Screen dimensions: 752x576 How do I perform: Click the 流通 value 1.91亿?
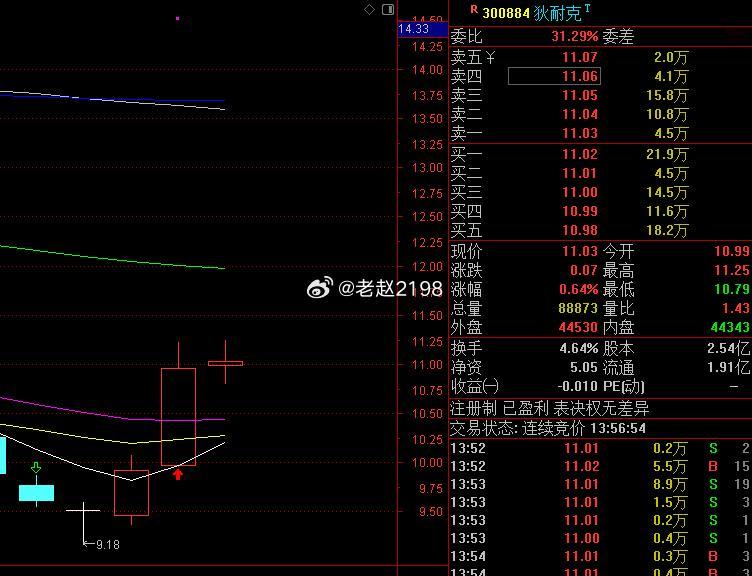tap(728, 368)
